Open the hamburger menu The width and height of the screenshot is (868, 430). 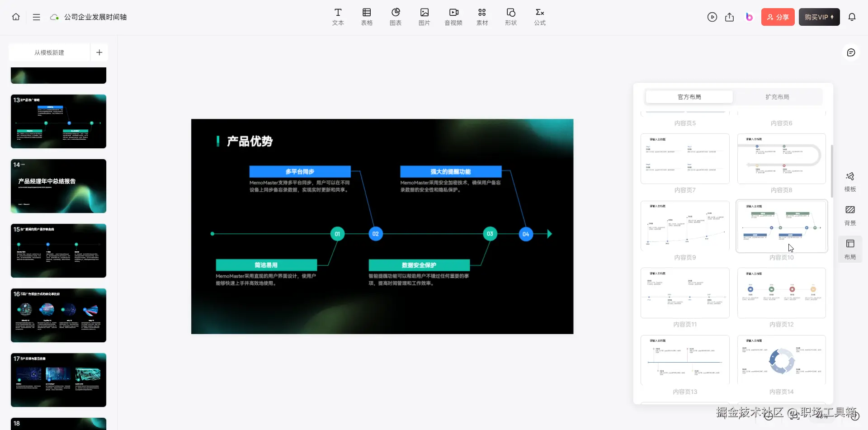tap(37, 17)
